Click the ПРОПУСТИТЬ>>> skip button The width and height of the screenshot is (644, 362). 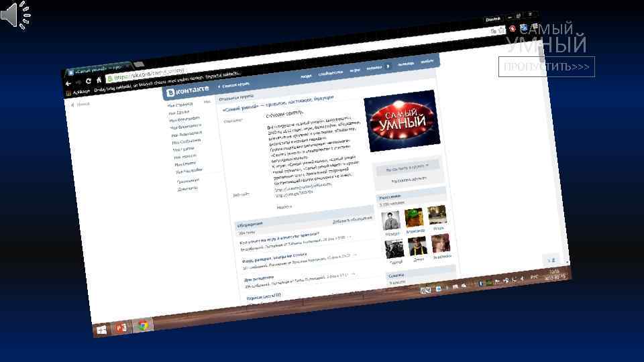[546, 66]
